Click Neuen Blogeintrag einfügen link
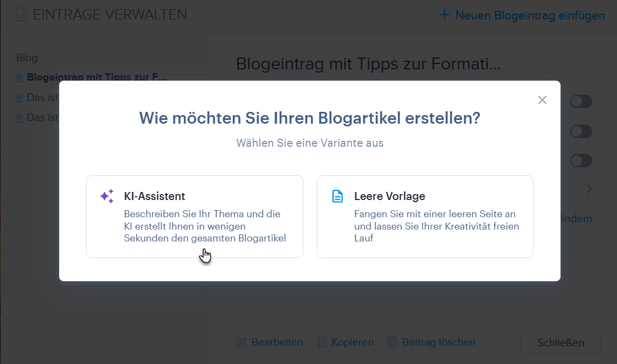 click(530, 16)
